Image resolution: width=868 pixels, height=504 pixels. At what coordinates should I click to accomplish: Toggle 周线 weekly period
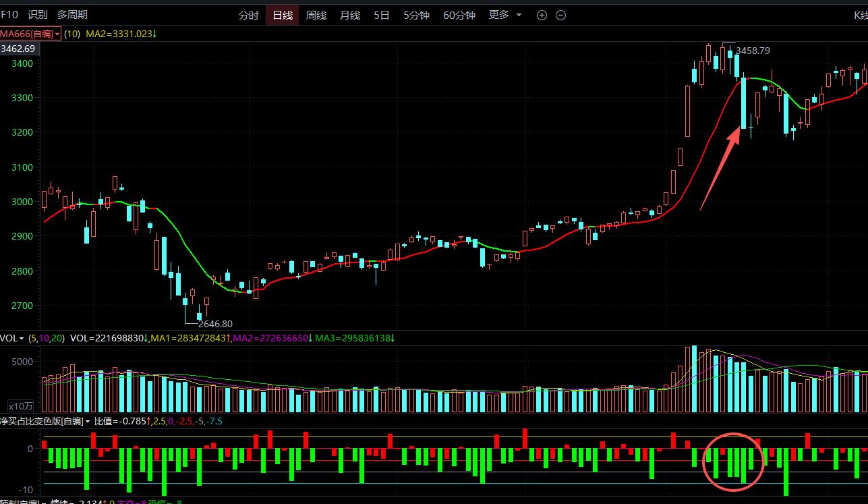click(316, 16)
